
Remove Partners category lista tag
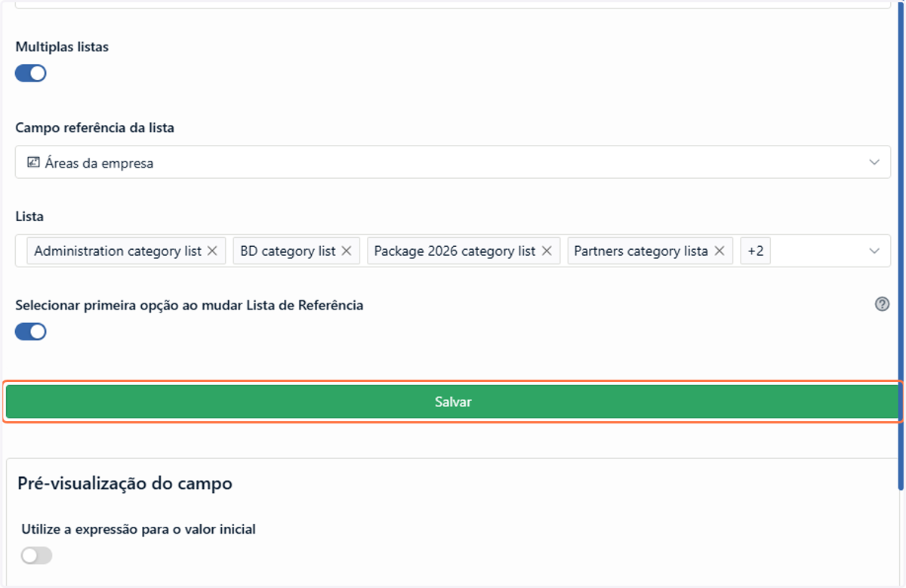(x=719, y=251)
